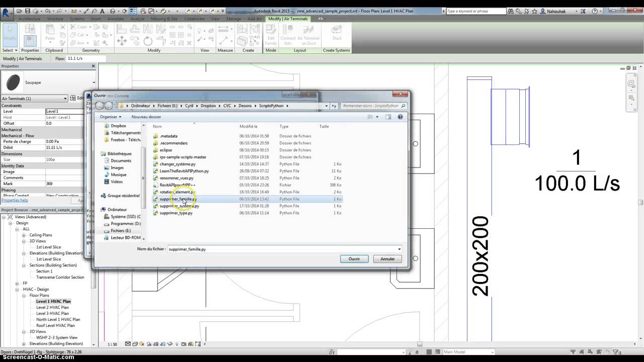644x362 pixels.
Task: Click the Nouveau dossier button
Action: point(146,117)
